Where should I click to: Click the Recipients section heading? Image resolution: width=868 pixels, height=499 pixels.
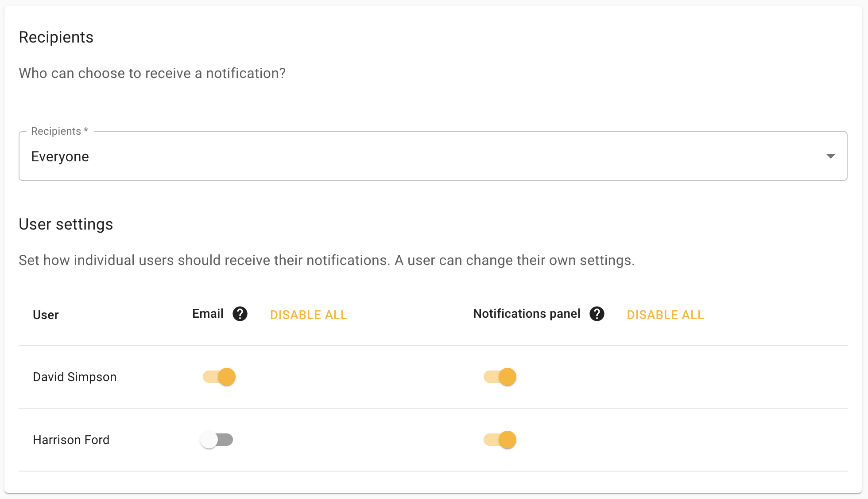(56, 37)
